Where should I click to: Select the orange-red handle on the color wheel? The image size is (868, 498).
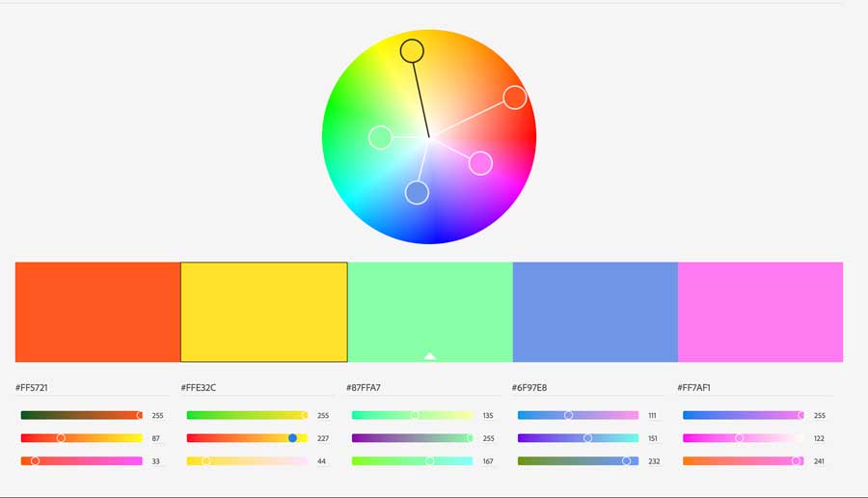click(x=515, y=97)
